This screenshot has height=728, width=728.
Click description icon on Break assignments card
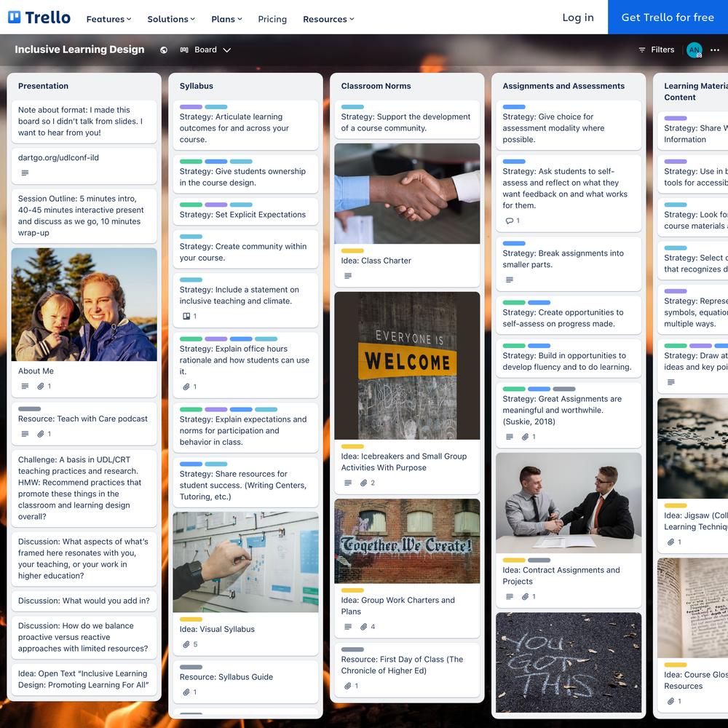click(510, 280)
